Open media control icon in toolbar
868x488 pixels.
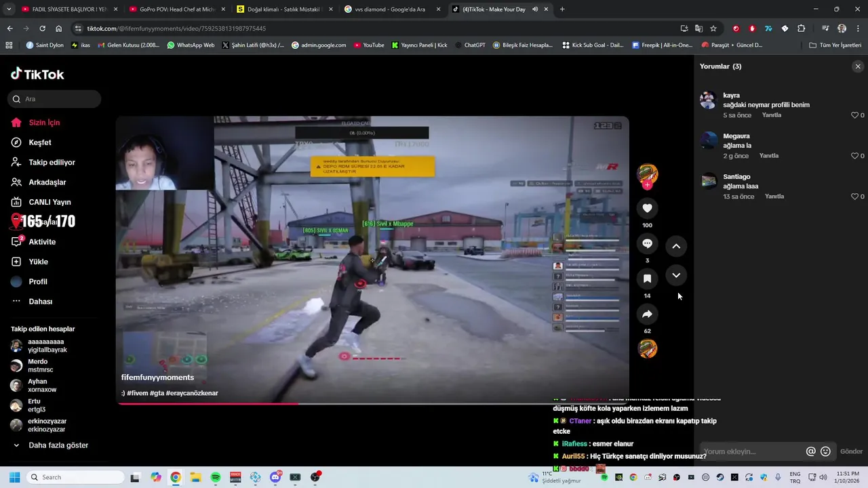point(825,28)
